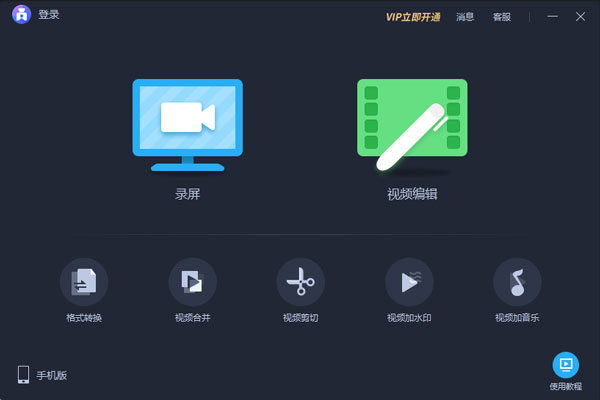Click the 视频合并 label
This screenshot has width=600, height=400.
pos(192,318)
